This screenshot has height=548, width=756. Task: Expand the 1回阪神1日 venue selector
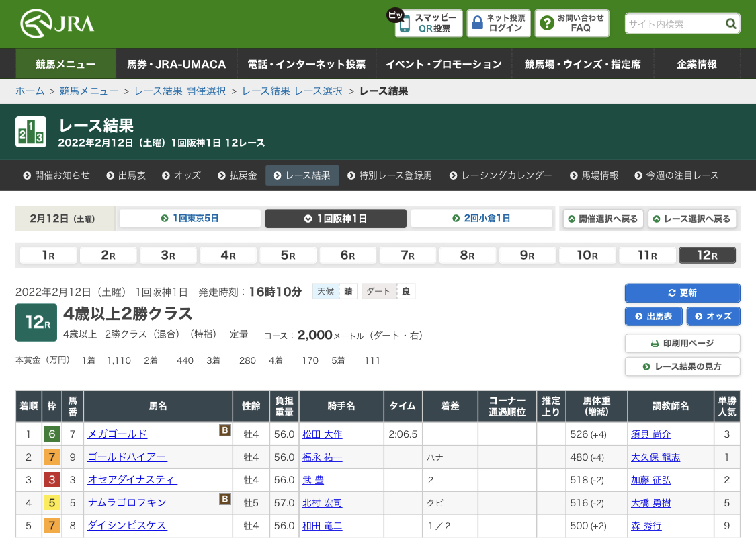tap(335, 219)
